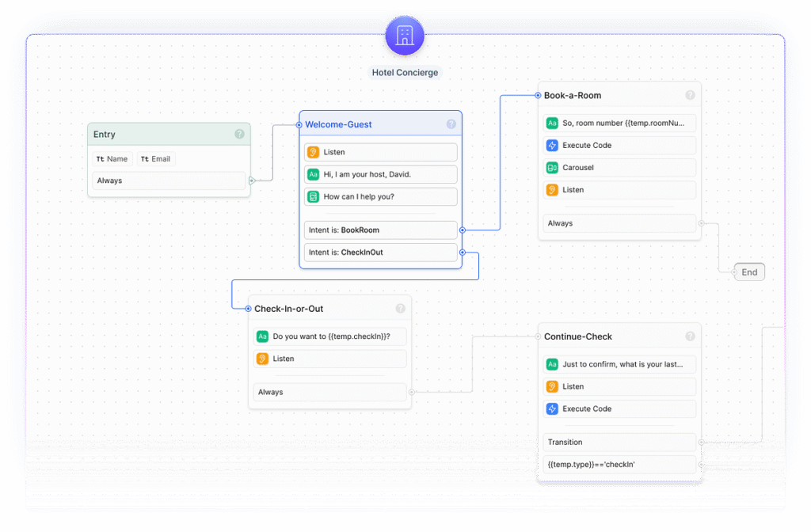The width and height of the screenshot is (811, 532).
Task: Select the Intent is: CheckInOut transition
Action: coord(380,253)
